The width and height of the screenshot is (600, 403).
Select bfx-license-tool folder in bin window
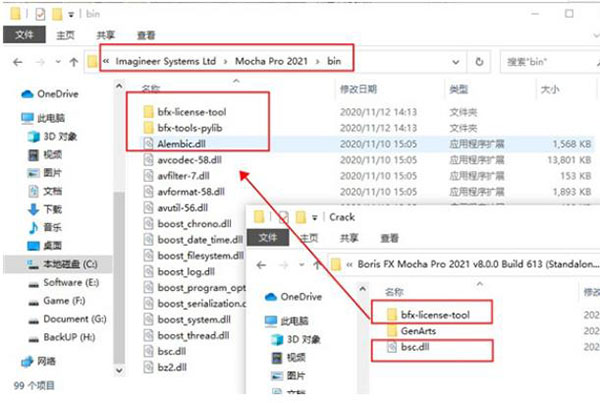(x=185, y=112)
